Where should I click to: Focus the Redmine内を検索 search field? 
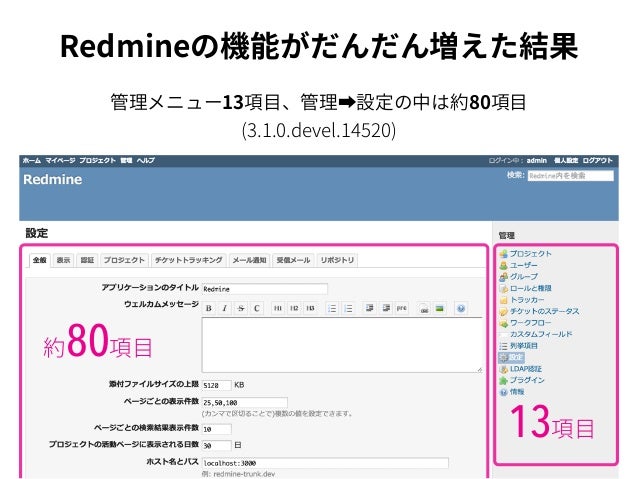571,176
